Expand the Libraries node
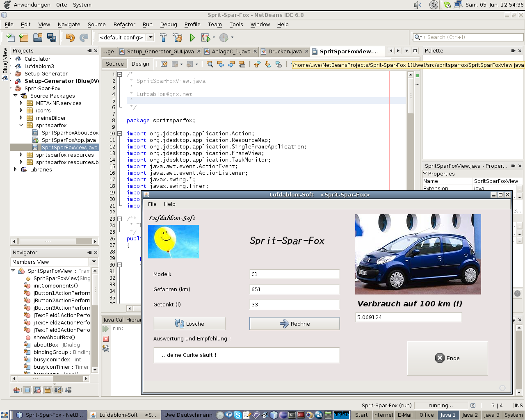The height and width of the screenshot is (420, 525). pos(16,169)
